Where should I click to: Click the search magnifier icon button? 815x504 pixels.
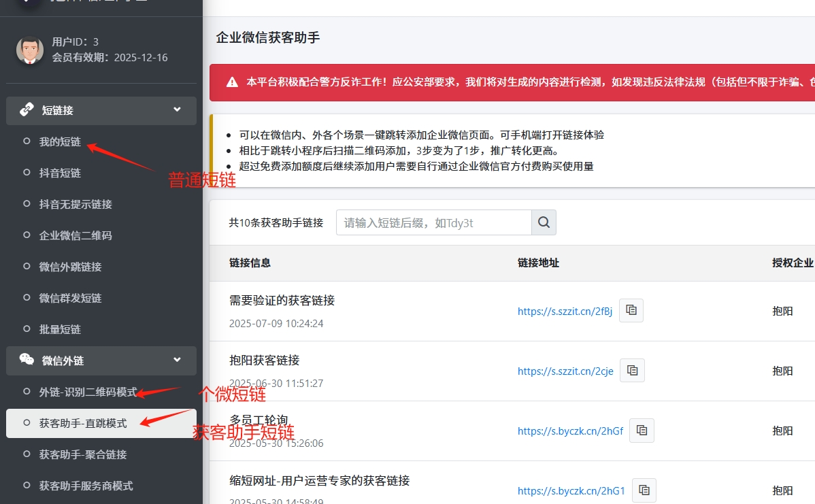click(x=544, y=222)
